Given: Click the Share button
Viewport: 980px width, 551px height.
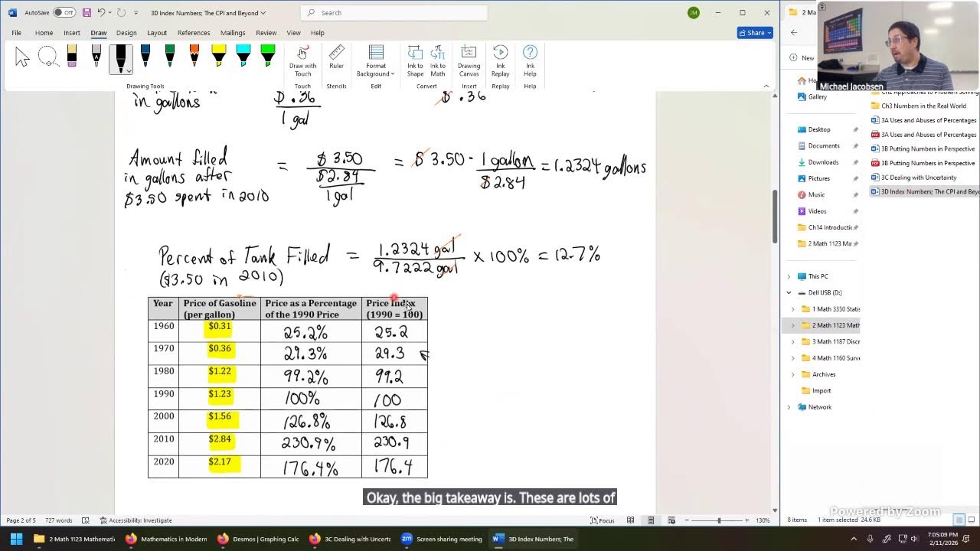Looking at the screenshot, I should (x=755, y=33).
